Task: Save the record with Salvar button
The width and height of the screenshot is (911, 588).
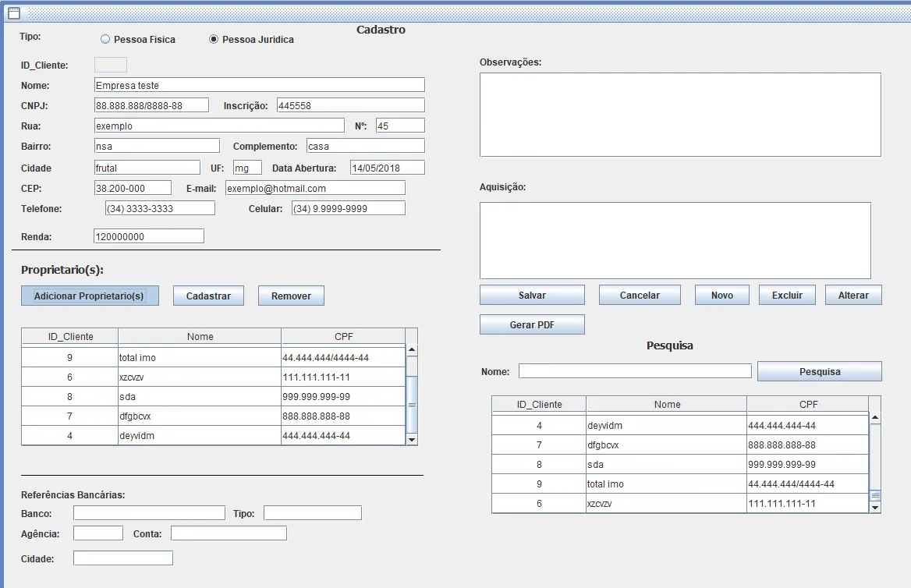Action: (532, 295)
